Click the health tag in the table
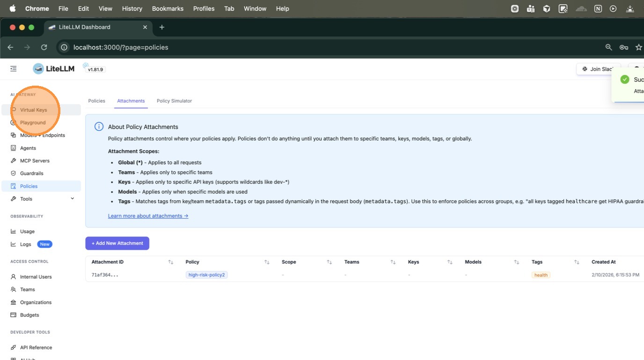Viewport: 644px width, 360px height. tap(541, 275)
